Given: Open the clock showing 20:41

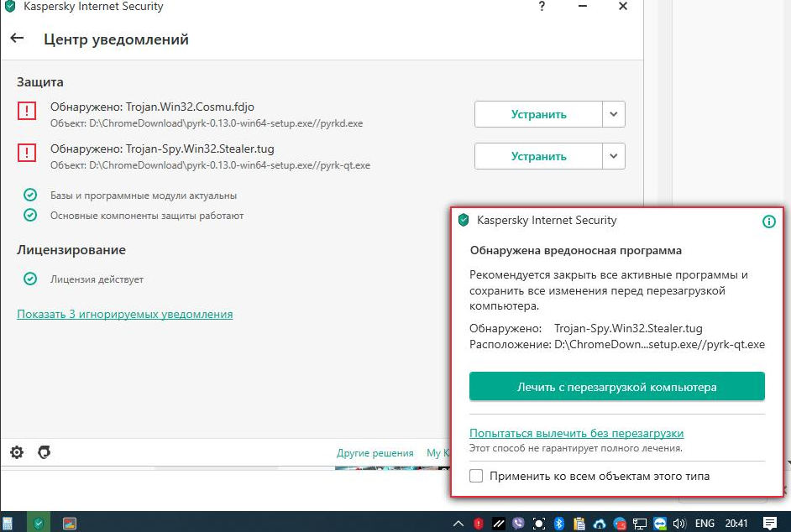Looking at the screenshot, I should (x=736, y=524).
